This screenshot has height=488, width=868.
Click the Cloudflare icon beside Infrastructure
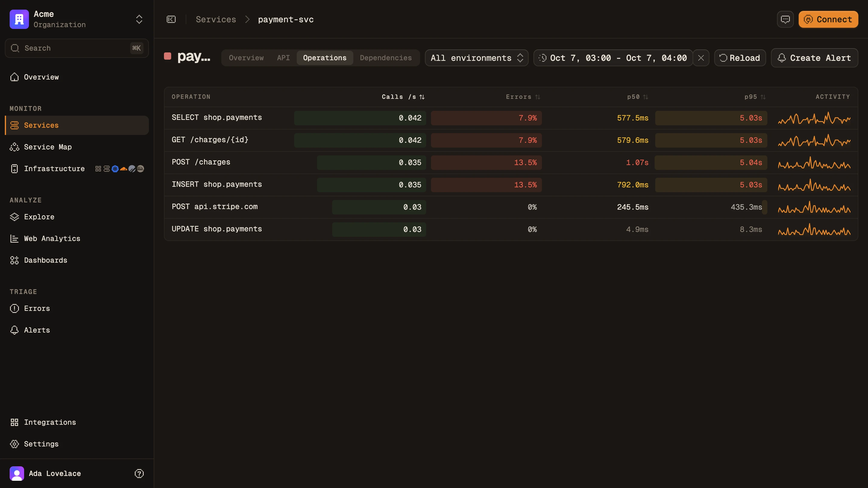pos(124,169)
